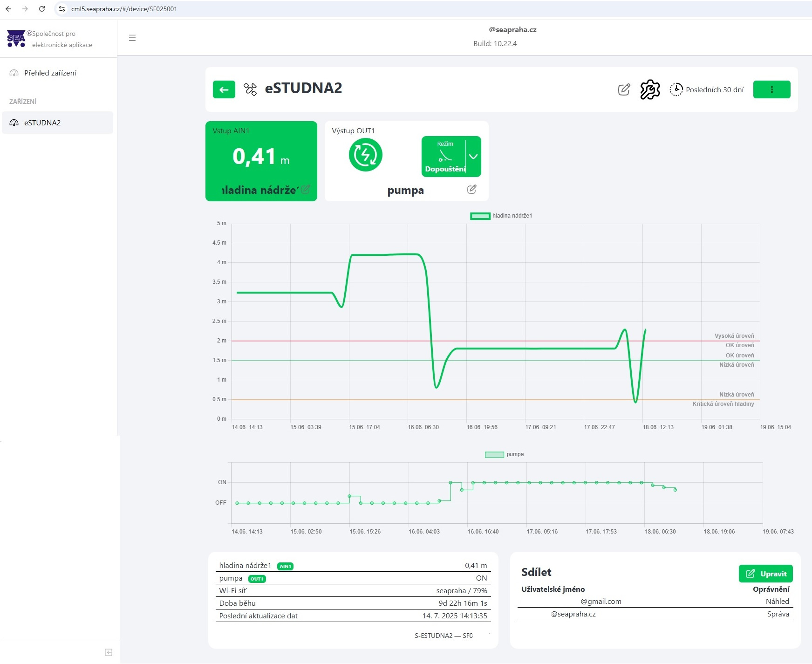
Task: Click the Dopouštění mode button
Action: click(444, 157)
